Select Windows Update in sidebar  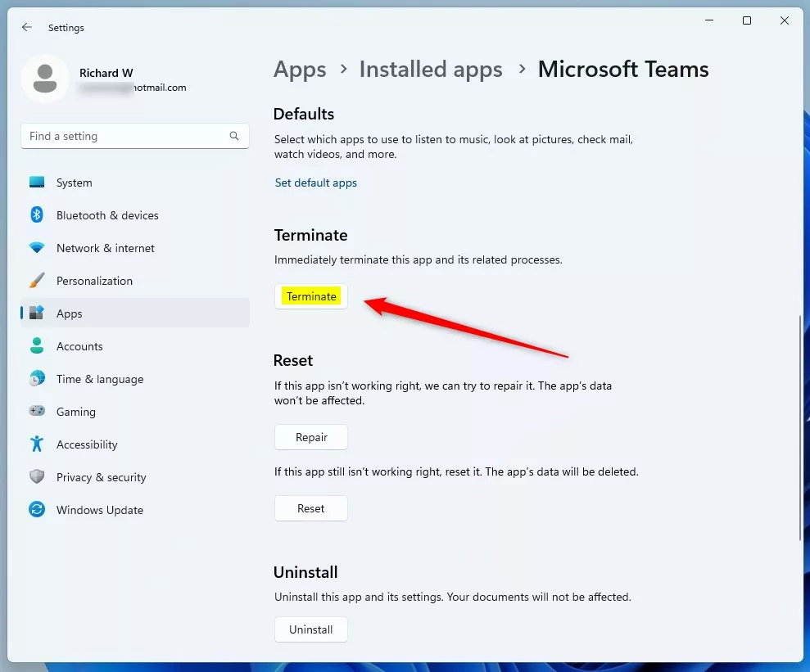[x=135, y=509]
